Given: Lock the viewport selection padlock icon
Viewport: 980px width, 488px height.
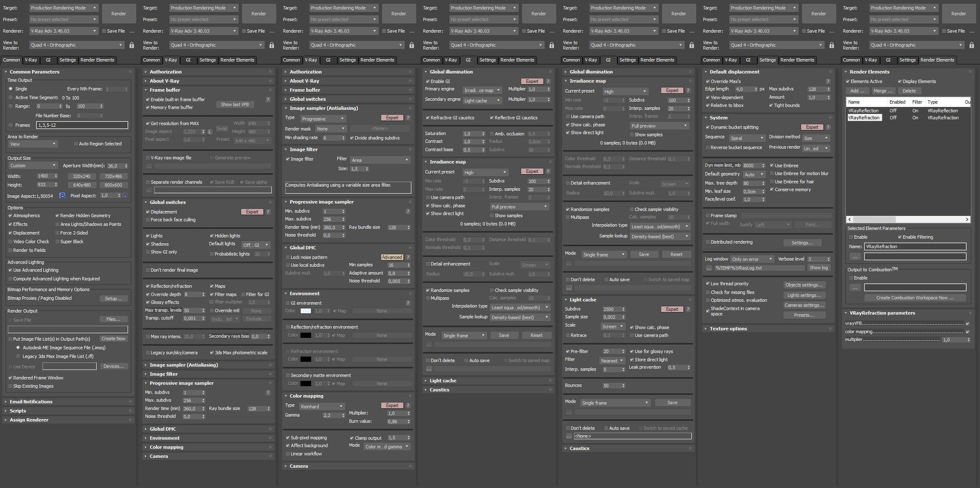Looking at the screenshot, I should [x=132, y=45].
